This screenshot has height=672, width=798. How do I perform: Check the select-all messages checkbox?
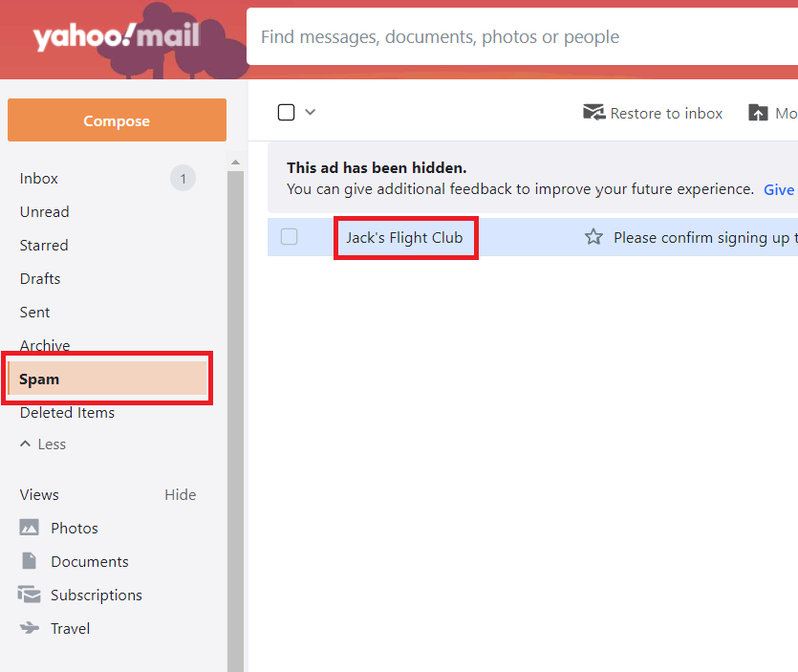[286, 112]
